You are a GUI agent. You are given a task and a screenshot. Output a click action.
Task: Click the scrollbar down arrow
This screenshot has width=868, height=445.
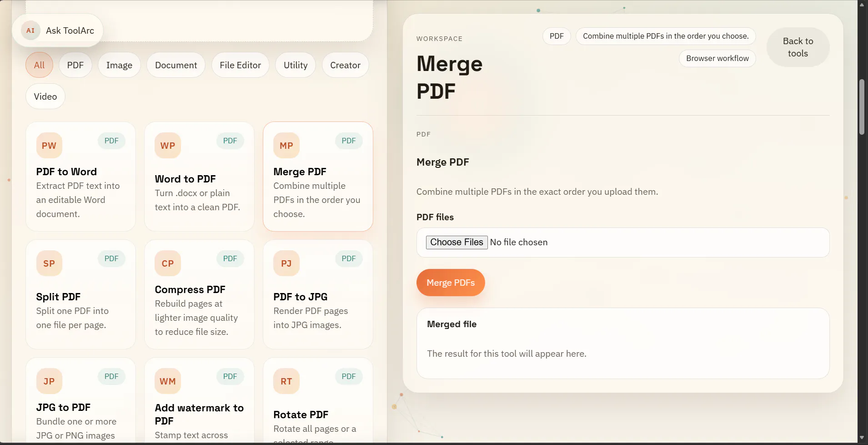[862, 438]
